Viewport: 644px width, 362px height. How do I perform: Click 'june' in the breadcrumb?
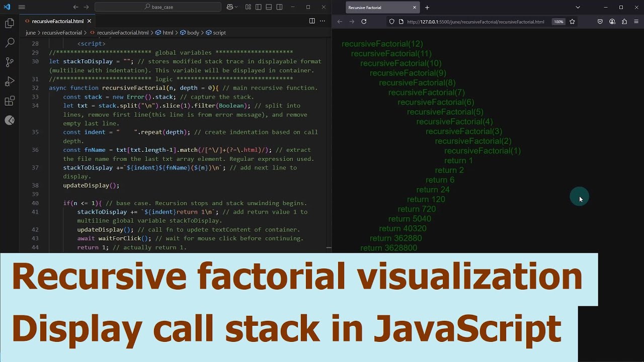click(x=31, y=33)
